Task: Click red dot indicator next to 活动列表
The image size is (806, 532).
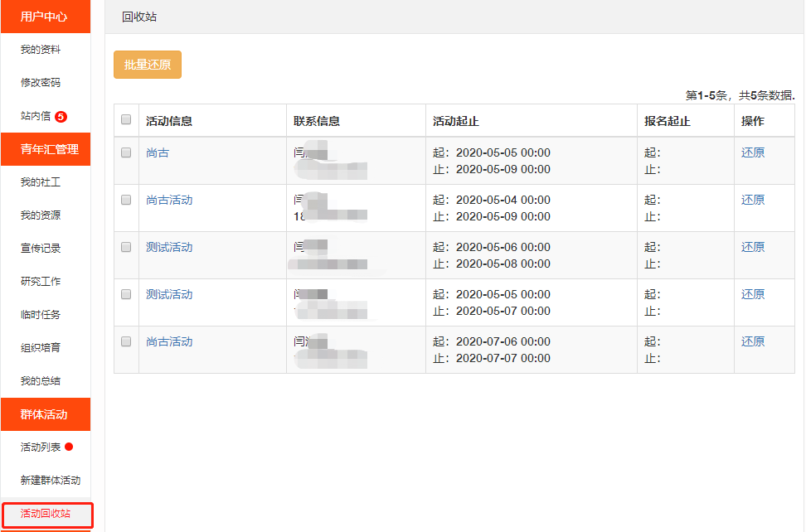Action: (x=69, y=447)
